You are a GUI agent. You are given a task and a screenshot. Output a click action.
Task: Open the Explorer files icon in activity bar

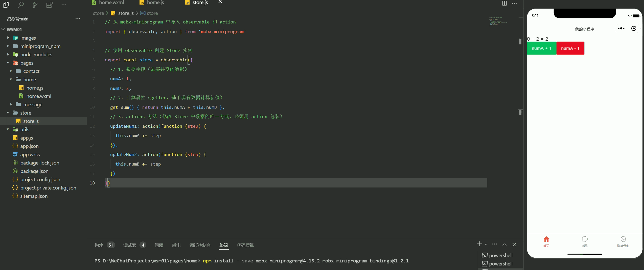pyautogui.click(x=6, y=5)
